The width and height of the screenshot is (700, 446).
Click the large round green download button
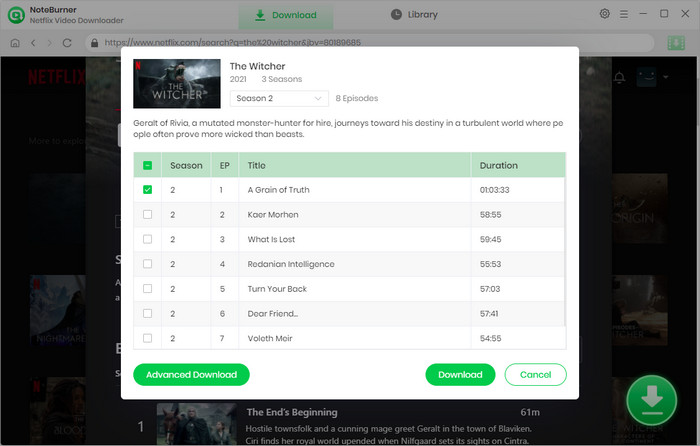pyautogui.click(x=651, y=400)
